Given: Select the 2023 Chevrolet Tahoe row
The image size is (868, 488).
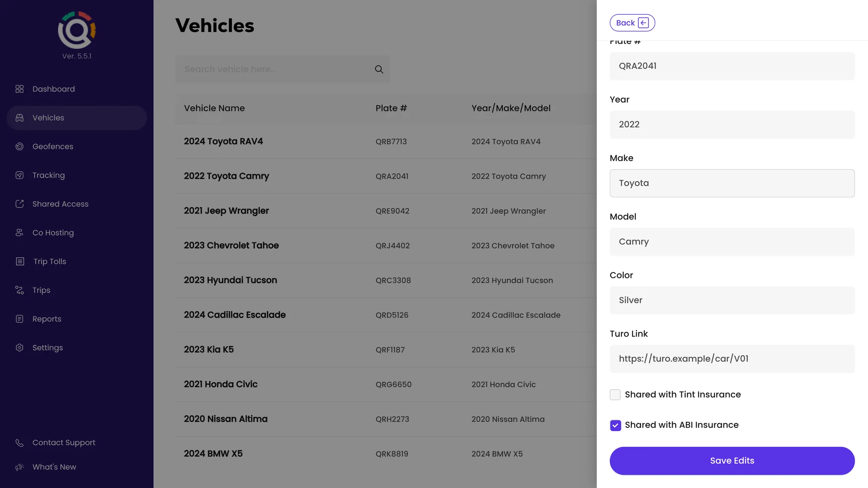Looking at the screenshot, I should click(x=386, y=246).
